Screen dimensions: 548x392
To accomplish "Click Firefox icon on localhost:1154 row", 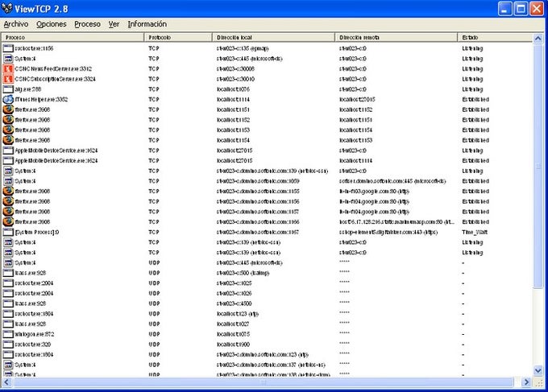I will 8,140.
